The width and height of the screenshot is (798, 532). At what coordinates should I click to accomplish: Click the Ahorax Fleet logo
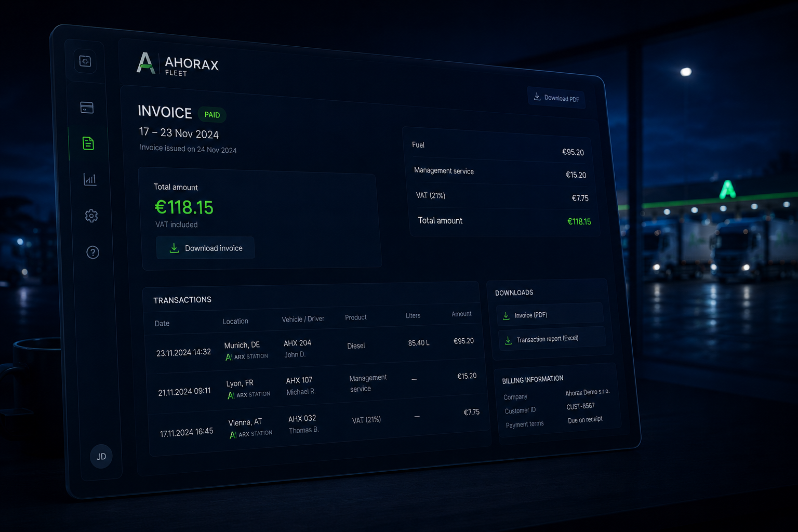pos(177,64)
